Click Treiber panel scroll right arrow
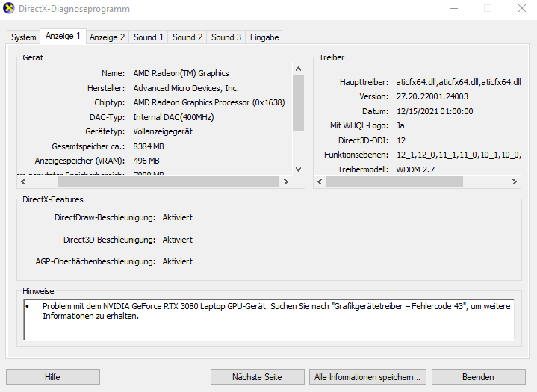The image size is (537, 392). click(x=515, y=181)
